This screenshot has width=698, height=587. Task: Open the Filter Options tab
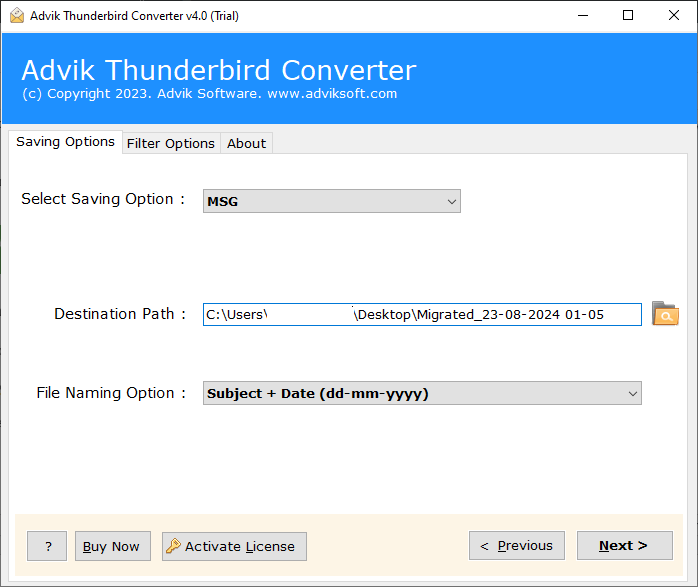click(171, 143)
